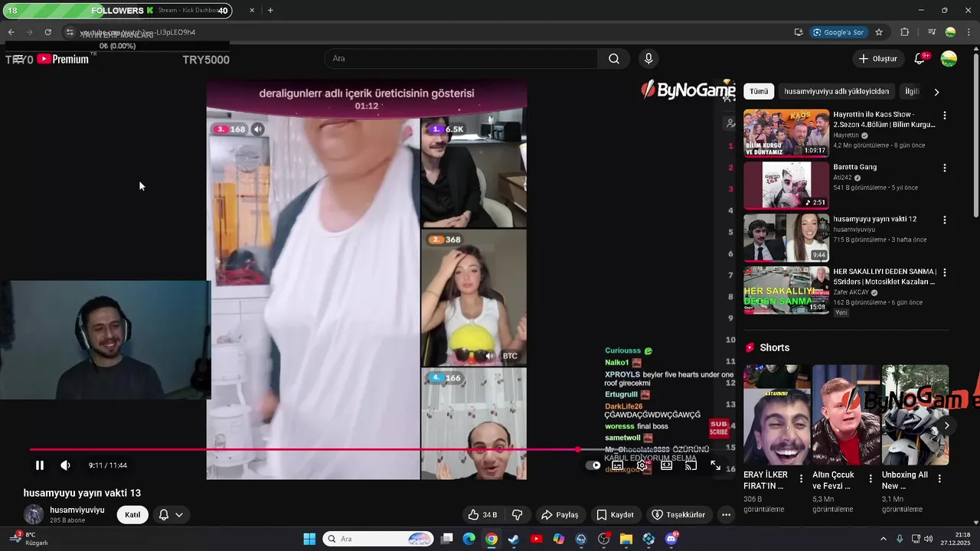Open options for Barotta Gang video
This screenshot has height=551, width=980.
[x=944, y=168]
